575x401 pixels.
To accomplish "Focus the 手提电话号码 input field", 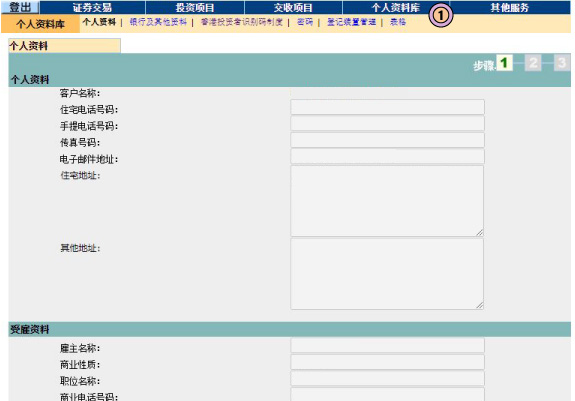I will 387,124.
